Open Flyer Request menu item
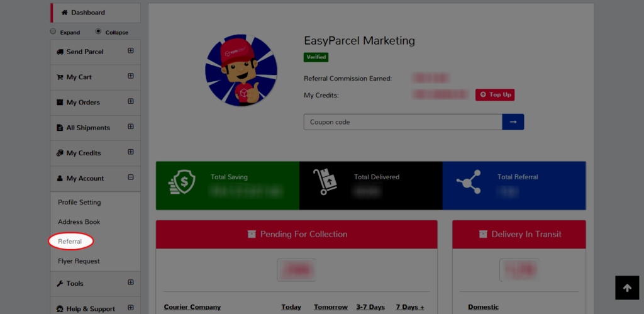Screen dimensions: 644x314 [79, 261]
